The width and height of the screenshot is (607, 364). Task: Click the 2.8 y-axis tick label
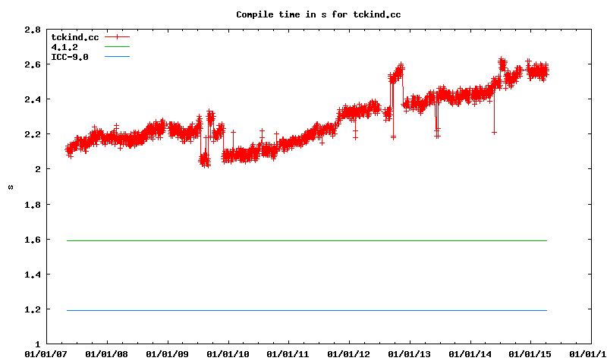tap(32, 30)
